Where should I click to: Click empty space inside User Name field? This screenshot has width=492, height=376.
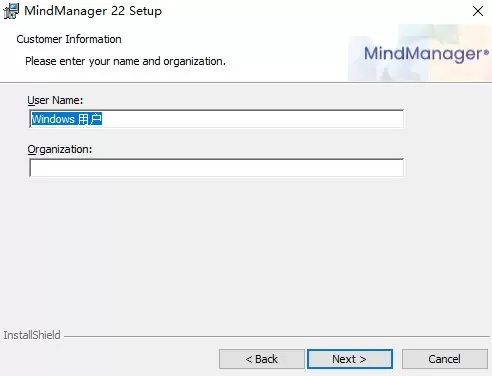tap(252, 119)
